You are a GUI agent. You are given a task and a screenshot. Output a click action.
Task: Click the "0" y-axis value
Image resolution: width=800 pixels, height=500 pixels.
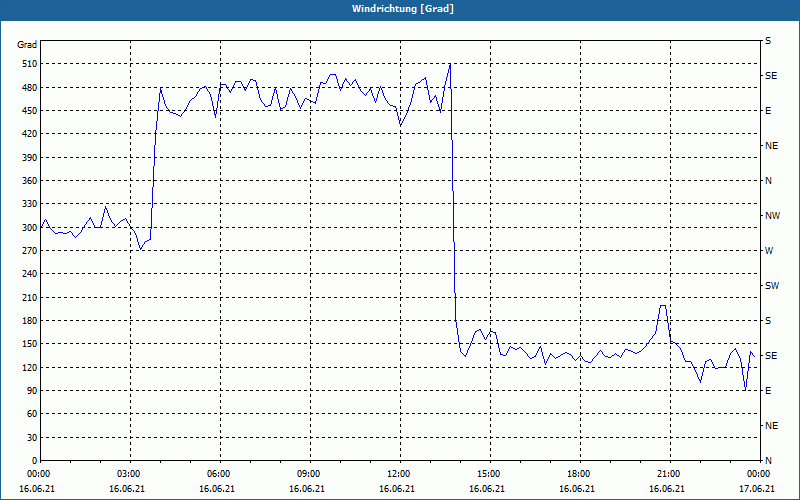pos(34,461)
